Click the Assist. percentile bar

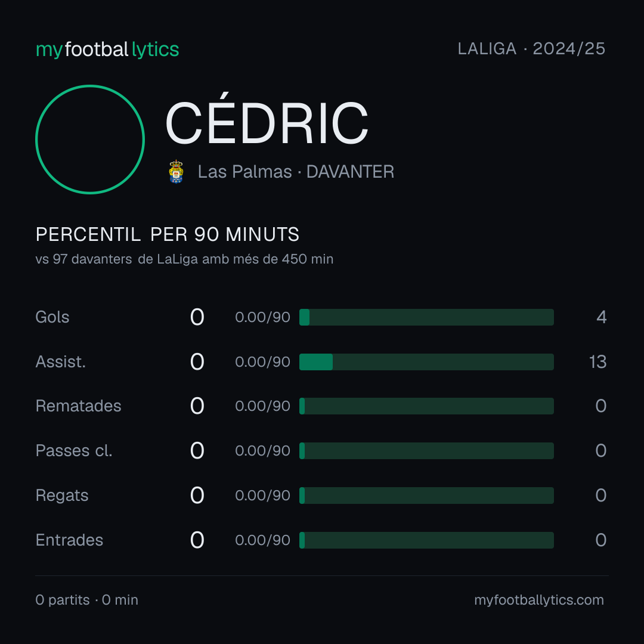click(426, 362)
